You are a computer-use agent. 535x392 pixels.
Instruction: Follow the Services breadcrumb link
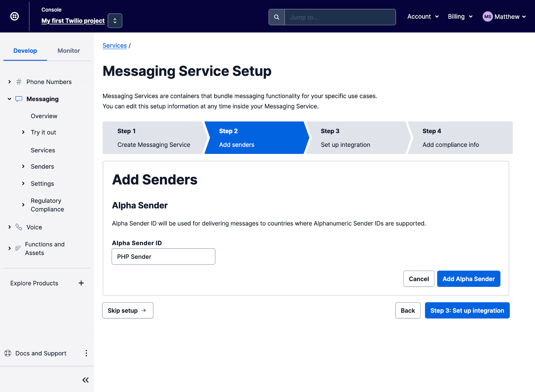pos(115,45)
